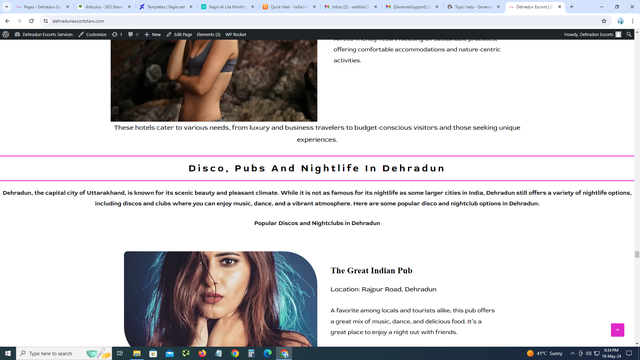Open Microsoft Edge from taskbar
The height and width of the screenshot is (360, 640).
tap(268, 353)
